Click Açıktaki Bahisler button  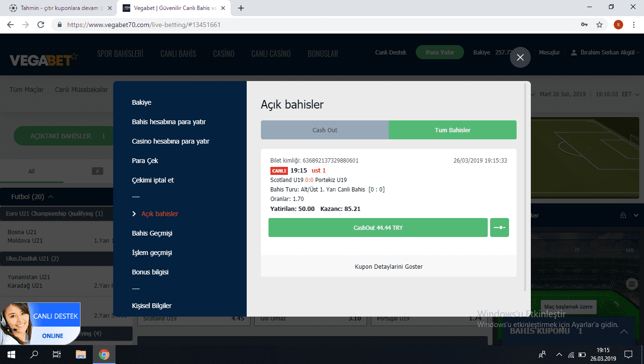coord(63,136)
